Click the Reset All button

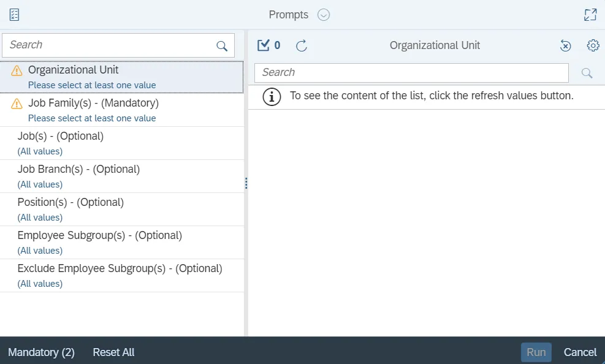tap(113, 352)
